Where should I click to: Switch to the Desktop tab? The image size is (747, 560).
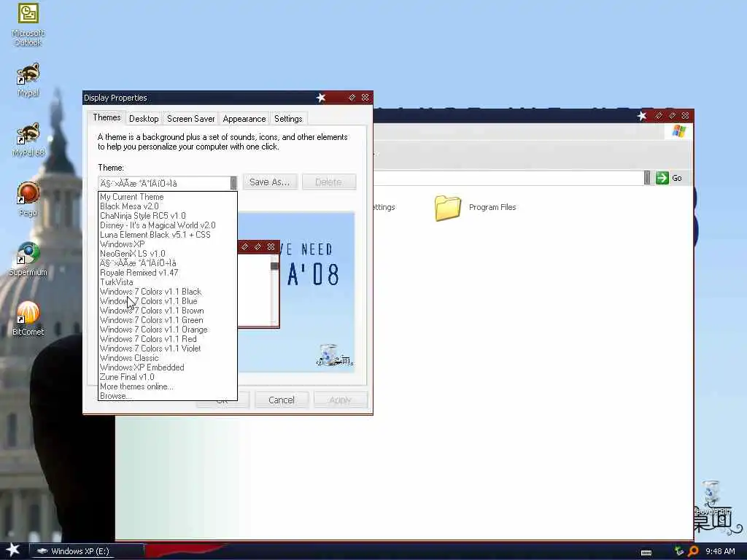pos(144,119)
